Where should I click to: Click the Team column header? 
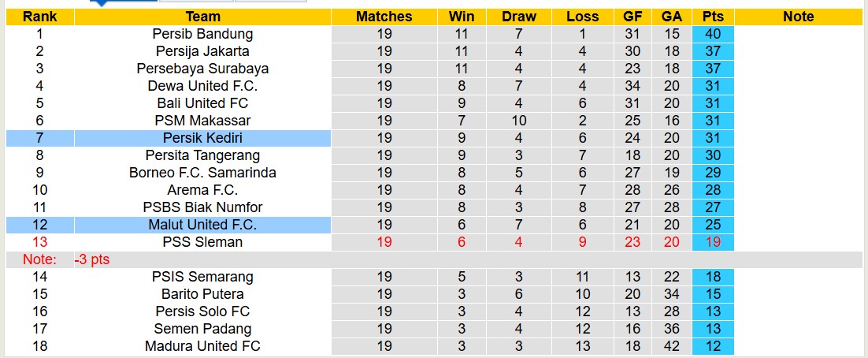[x=202, y=17]
